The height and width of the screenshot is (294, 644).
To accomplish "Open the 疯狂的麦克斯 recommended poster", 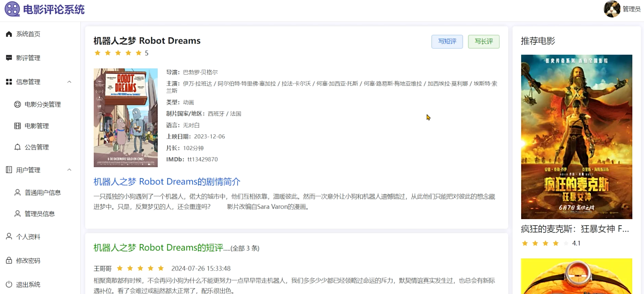I will 577,137.
